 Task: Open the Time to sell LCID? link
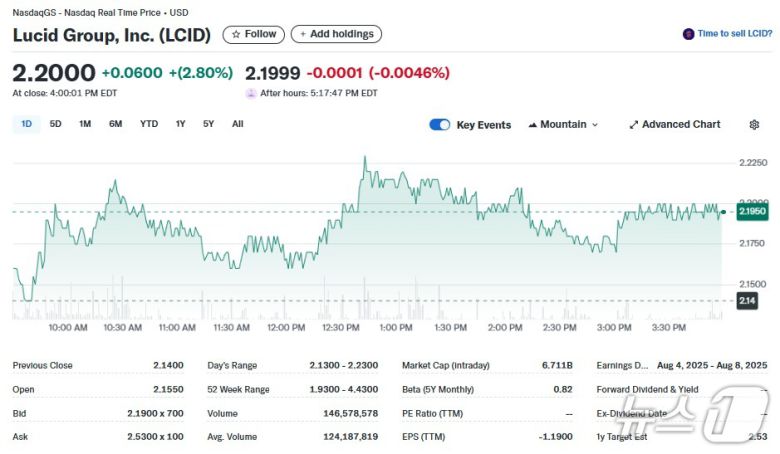[735, 34]
